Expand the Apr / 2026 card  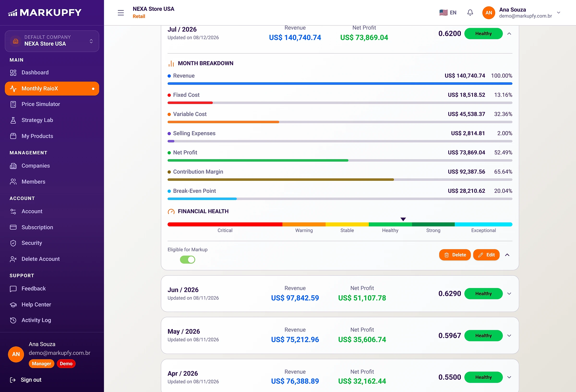point(509,377)
